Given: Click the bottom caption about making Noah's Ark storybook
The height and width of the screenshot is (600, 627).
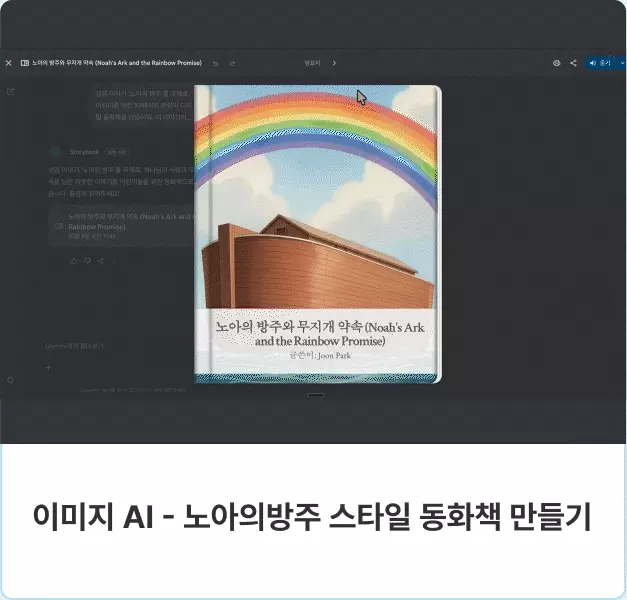Looking at the screenshot, I should coord(312,517).
